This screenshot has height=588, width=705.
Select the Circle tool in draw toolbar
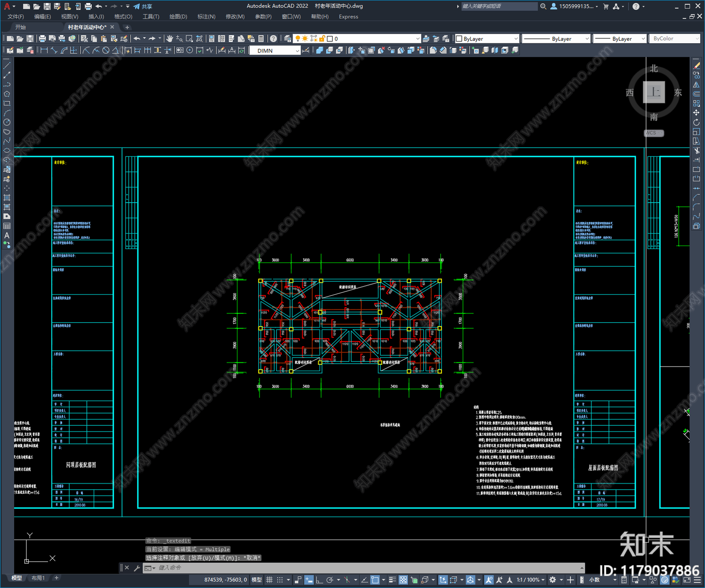click(x=7, y=122)
